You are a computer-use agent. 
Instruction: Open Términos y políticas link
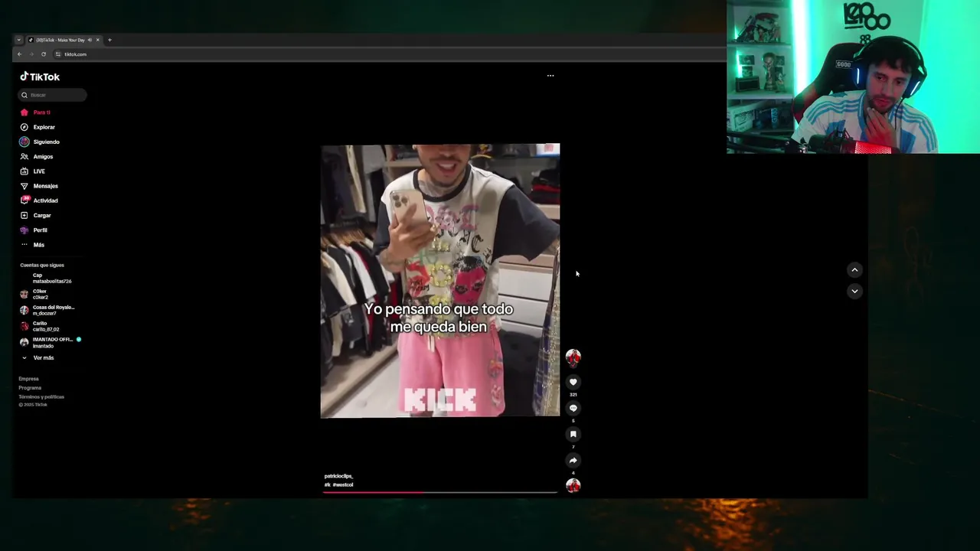[x=41, y=396]
